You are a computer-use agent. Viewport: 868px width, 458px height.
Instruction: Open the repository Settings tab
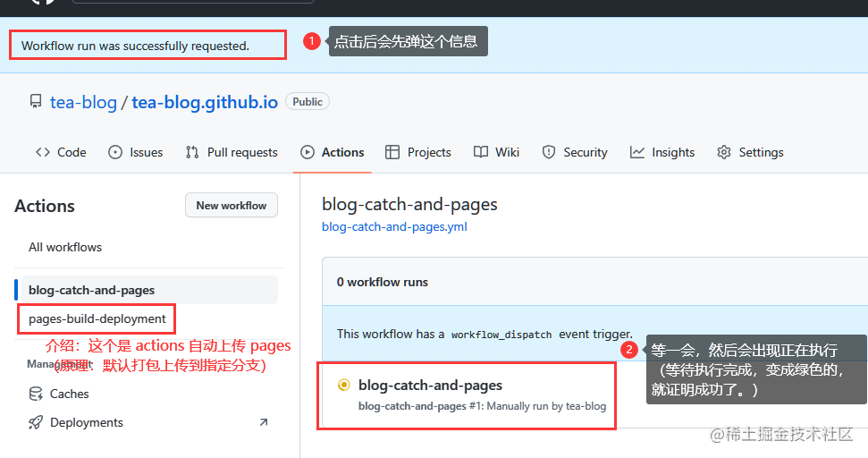coord(750,152)
